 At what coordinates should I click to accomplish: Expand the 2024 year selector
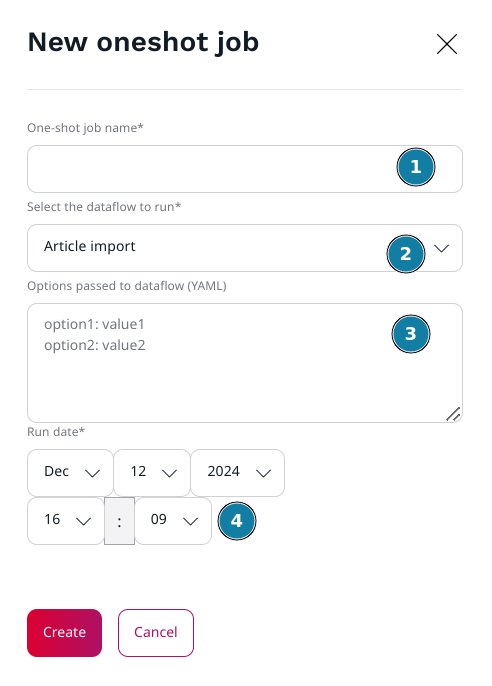pyautogui.click(x=237, y=473)
